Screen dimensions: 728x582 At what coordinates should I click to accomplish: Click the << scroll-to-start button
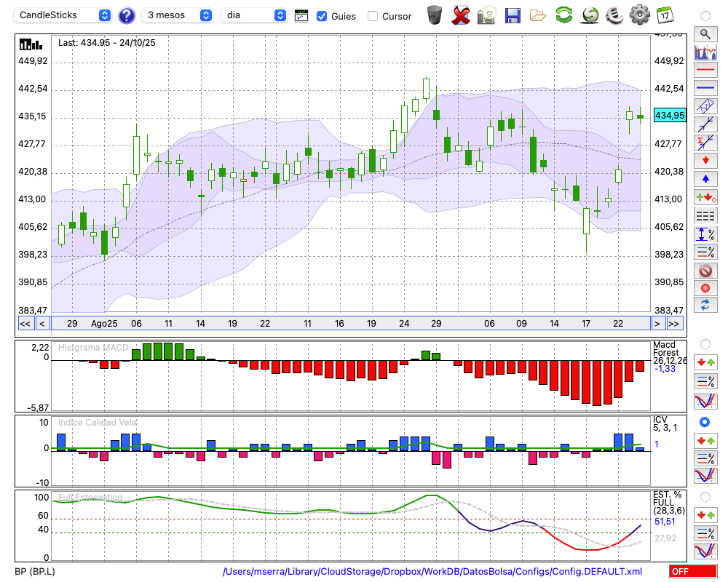25,324
